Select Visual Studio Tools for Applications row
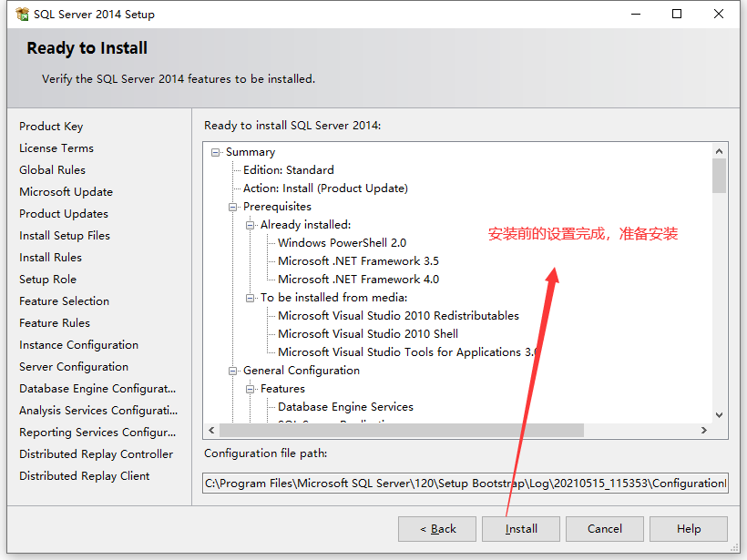This screenshot has height=560, width=747. pyautogui.click(x=407, y=352)
